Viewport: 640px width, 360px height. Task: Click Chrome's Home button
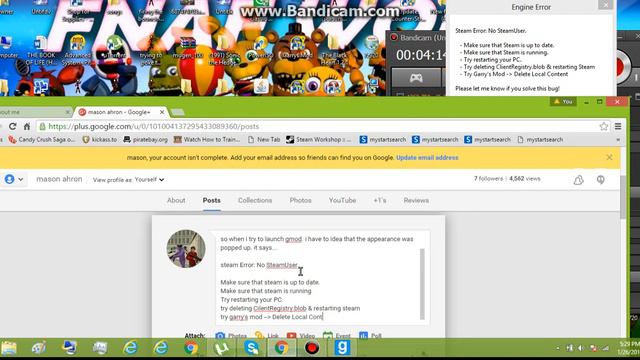coord(27,127)
